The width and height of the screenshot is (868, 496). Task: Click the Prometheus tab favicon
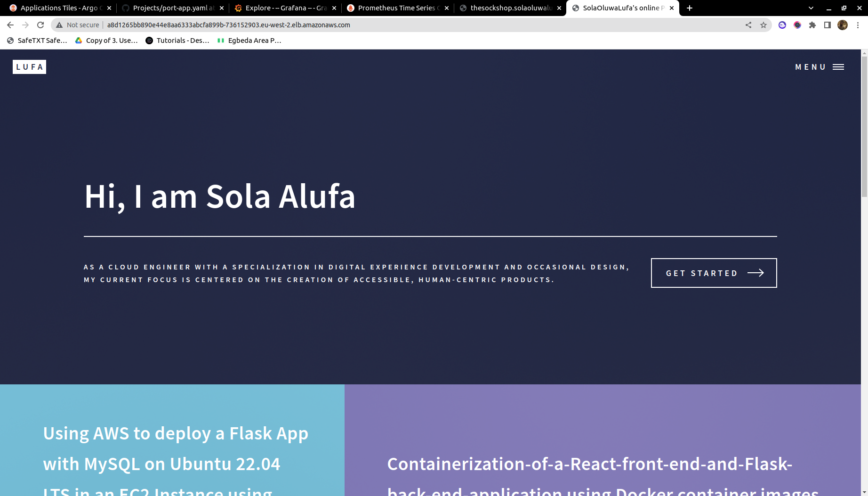pyautogui.click(x=351, y=8)
